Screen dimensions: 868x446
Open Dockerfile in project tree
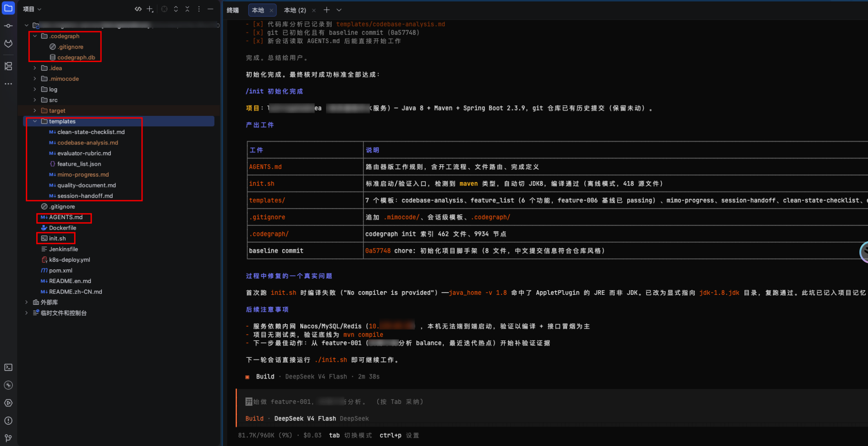pos(58,228)
